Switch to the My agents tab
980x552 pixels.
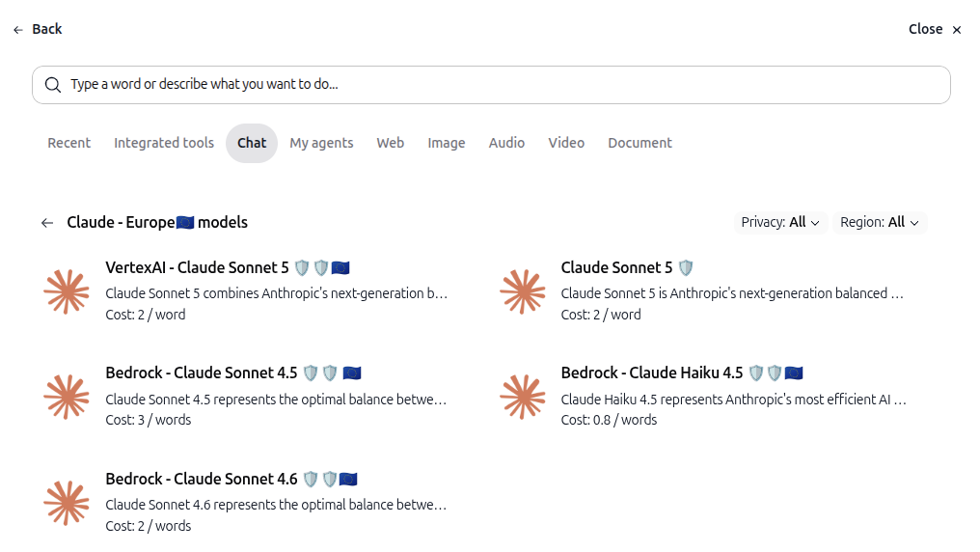point(321,143)
